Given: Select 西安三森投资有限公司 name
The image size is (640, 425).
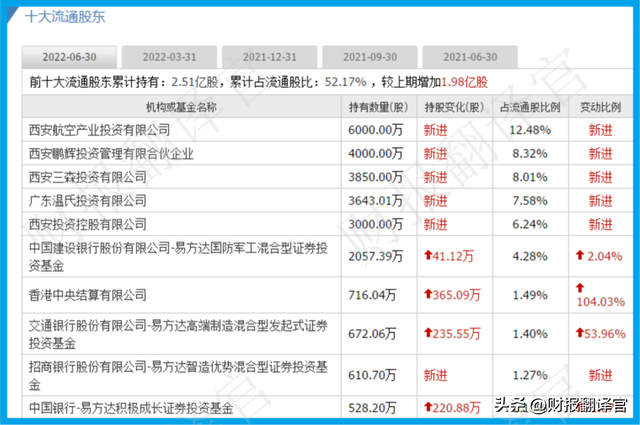Looking at the screenshot, I should [x=87, y=177].
